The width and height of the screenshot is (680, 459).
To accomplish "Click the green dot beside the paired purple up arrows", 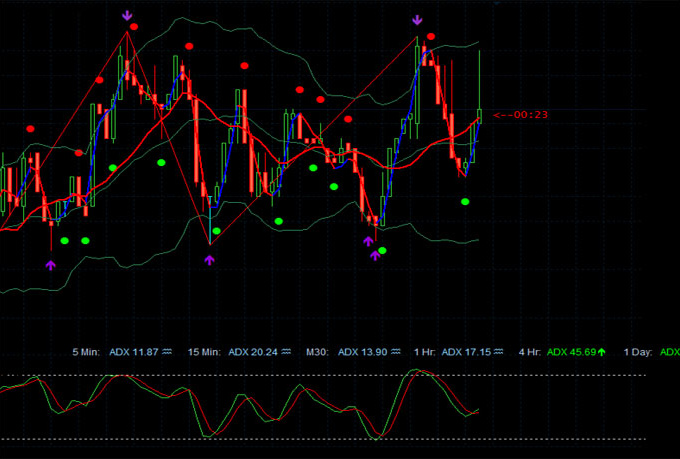I will 382,250.
